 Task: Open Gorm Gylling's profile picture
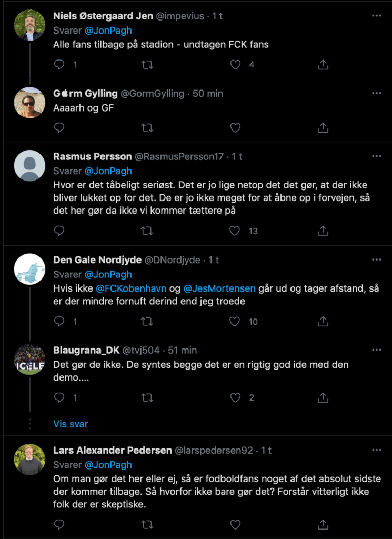coord(29,103)
